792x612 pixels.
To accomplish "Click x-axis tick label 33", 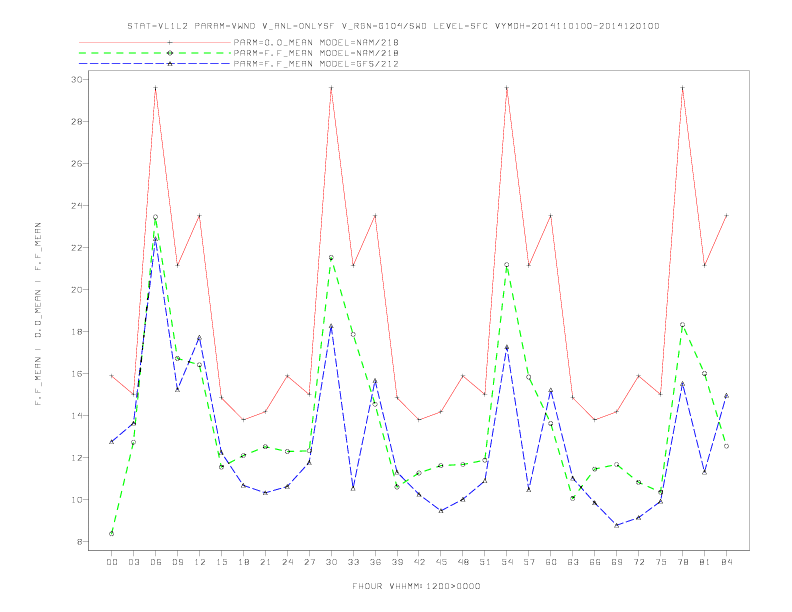I will (353, 562).
